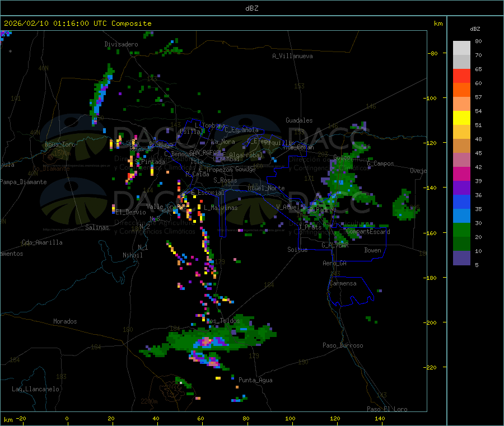This screenshot has width=504, height=426.
Task: Click the '-20' km tick on bottom axis
Action: (x=21, y=418)
